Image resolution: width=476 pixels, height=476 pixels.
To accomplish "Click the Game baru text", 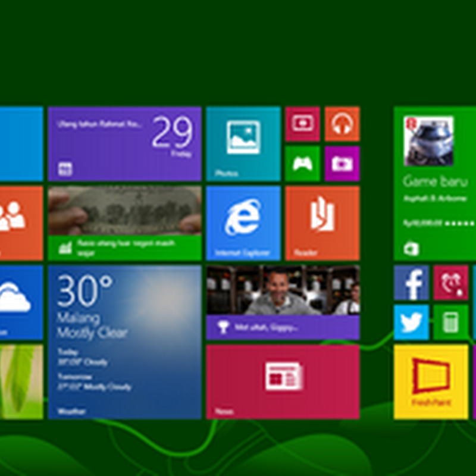I will point(435,181).
